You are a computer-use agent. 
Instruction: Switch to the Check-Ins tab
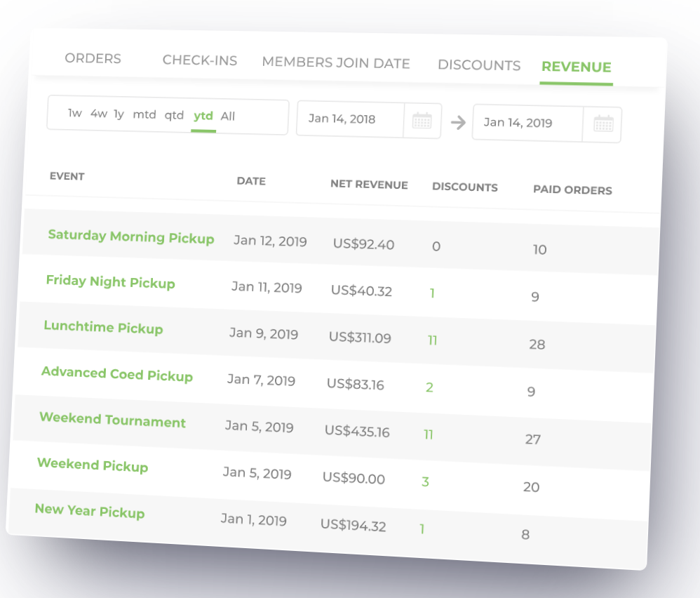coord(200,60)
